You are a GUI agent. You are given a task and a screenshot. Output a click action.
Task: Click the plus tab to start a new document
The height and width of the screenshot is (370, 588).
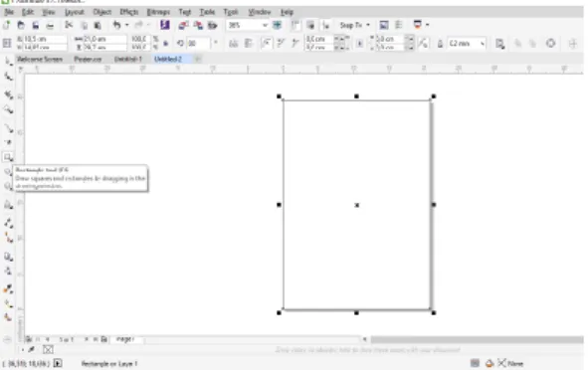click(198, 59)
